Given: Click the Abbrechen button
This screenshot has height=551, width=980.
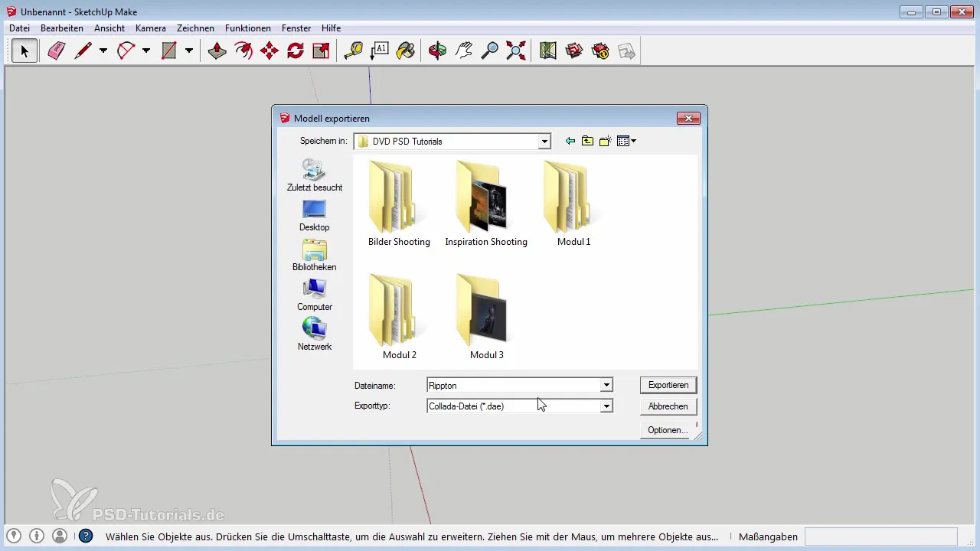Looking at the screenshot, I should point(668,406).
